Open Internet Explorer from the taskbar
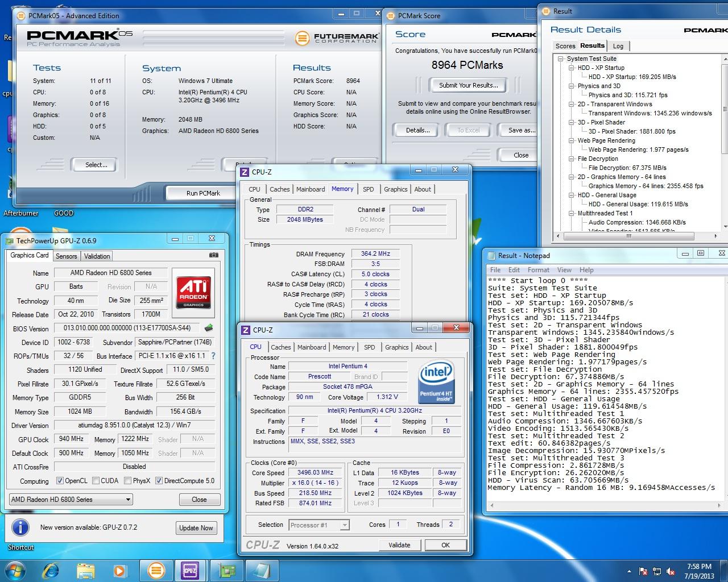This screenshot has width=728, height=582. point(51,570)
